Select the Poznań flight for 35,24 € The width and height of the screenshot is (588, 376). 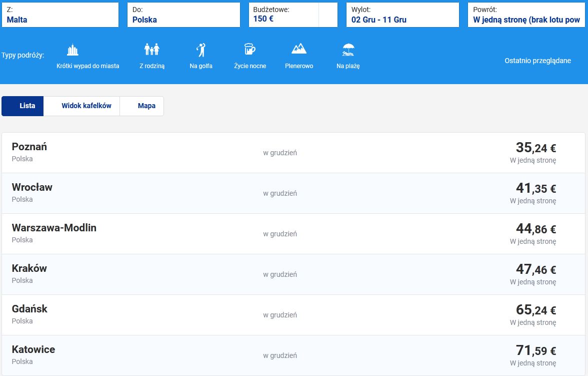tap(293, 153)
